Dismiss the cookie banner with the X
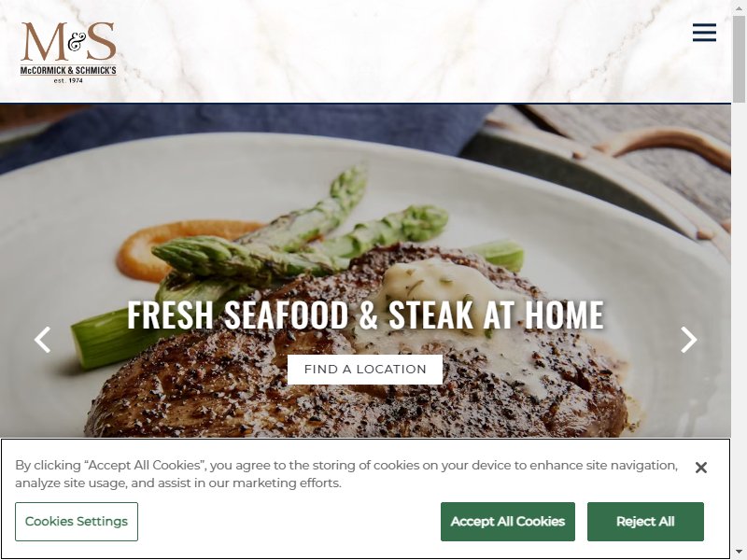The image size is (747, 560). 701,468
